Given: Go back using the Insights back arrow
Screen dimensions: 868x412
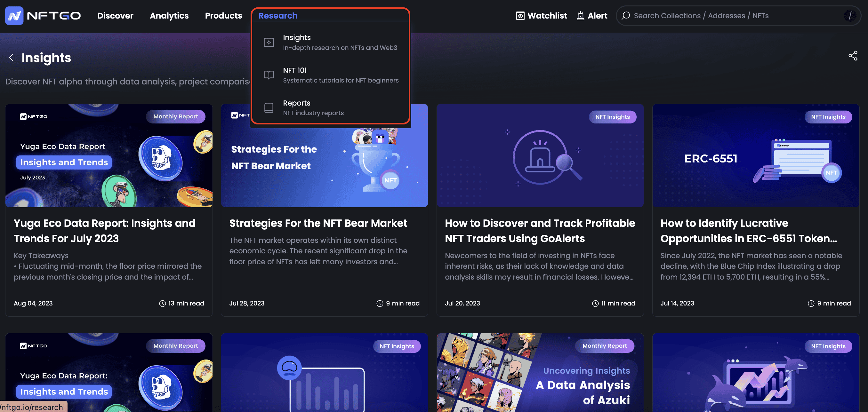Looking at the screenshot, I should tap(12, 58).
